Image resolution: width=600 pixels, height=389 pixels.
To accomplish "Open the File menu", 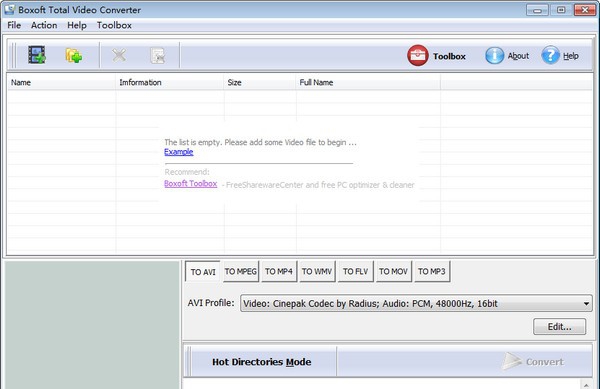I will 14,25.
